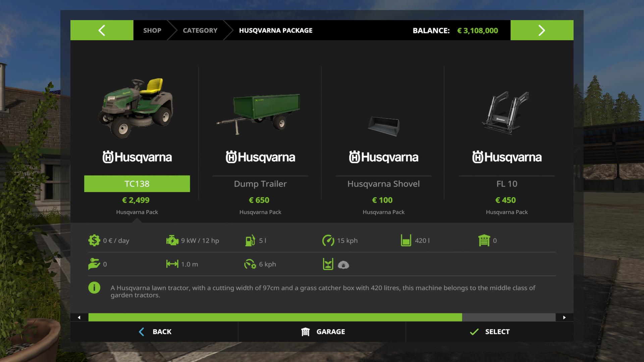
Task: Go to next shop page arrow
Action: point(542,30)
